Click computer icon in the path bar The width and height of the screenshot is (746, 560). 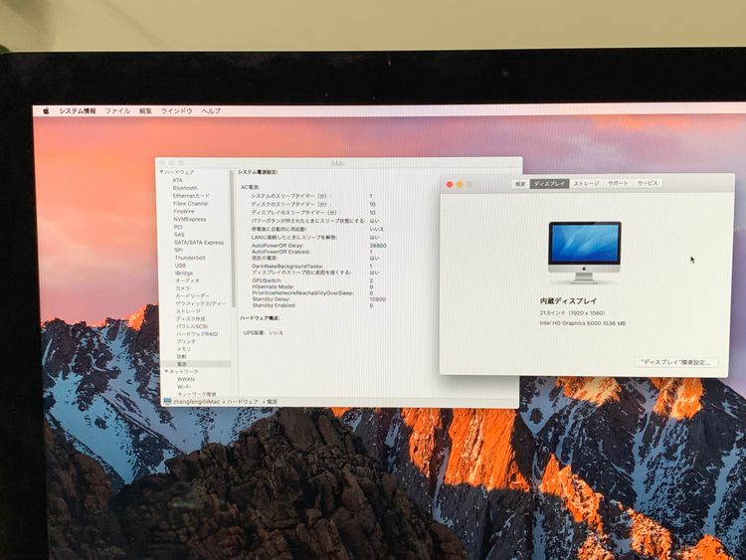(x=167, y=402)
